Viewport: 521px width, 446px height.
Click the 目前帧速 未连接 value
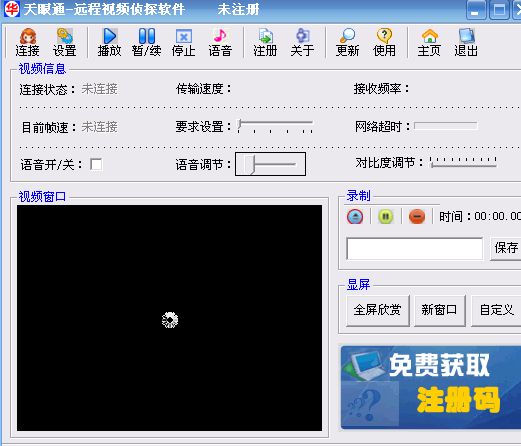click(99, 127)
